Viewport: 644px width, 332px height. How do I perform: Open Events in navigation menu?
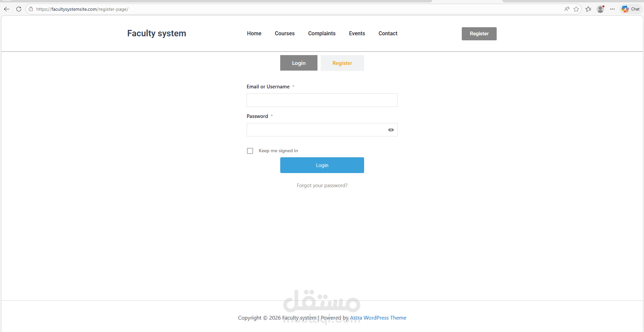357,34
